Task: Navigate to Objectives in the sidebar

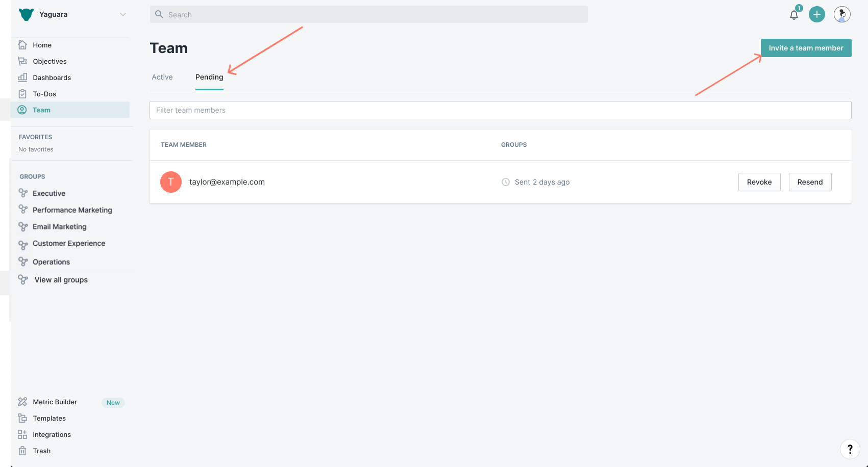Action: (x=49, y=61)
